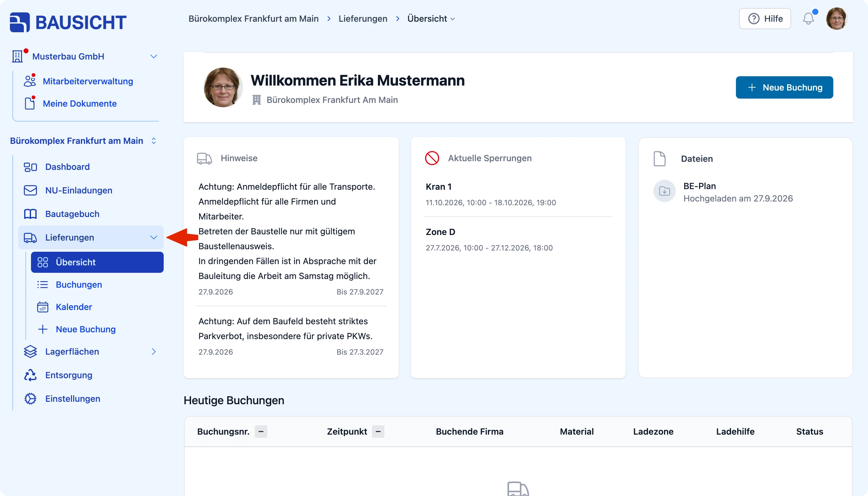Expand the Musterbau GmbH chevron
The image size is (868, 496).
coord(154,56)
